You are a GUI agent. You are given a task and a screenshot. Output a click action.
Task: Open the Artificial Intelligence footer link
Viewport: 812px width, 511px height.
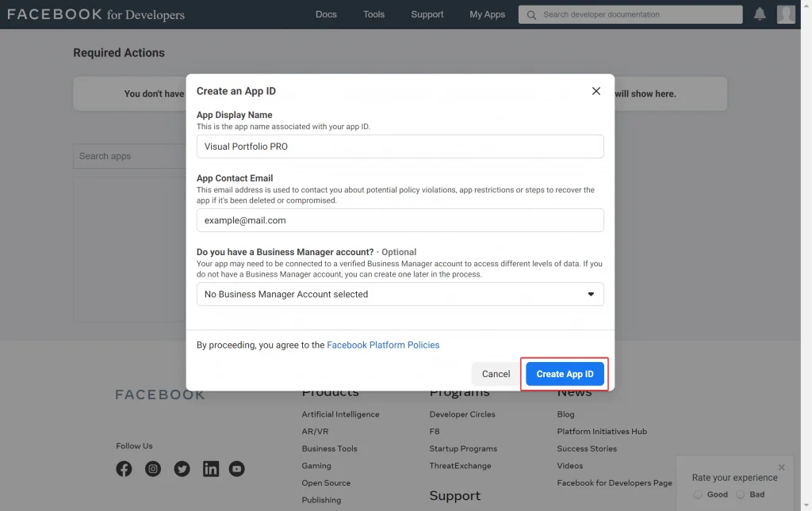tap(340, 414)
